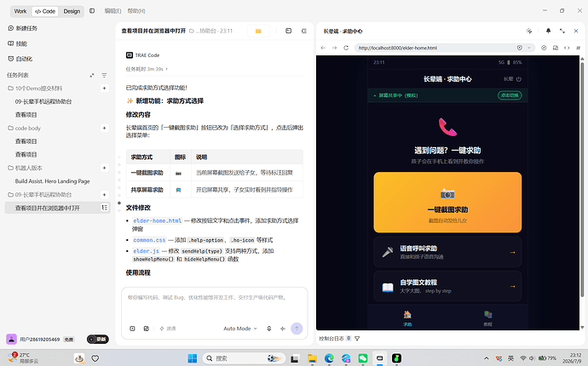Viewport: 588px width, 366px height.
Task: Click the device emulation icon in preview toolbar
Action: [556, 48]
